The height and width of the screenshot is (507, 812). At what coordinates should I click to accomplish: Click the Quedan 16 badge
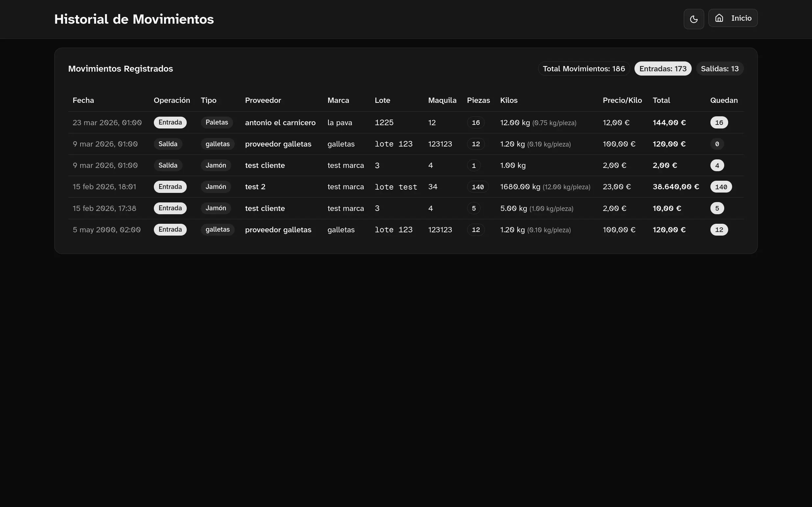[719, 122]
